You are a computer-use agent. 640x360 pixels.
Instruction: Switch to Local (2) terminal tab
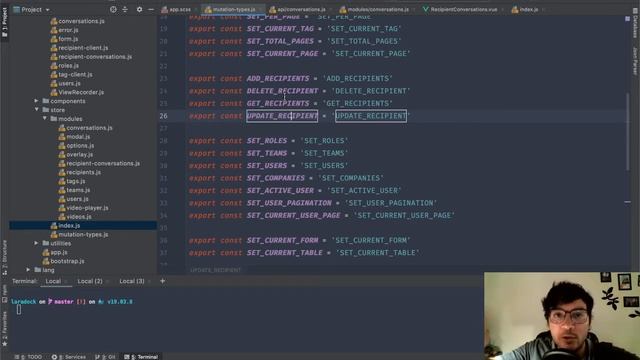coord(90,281)
